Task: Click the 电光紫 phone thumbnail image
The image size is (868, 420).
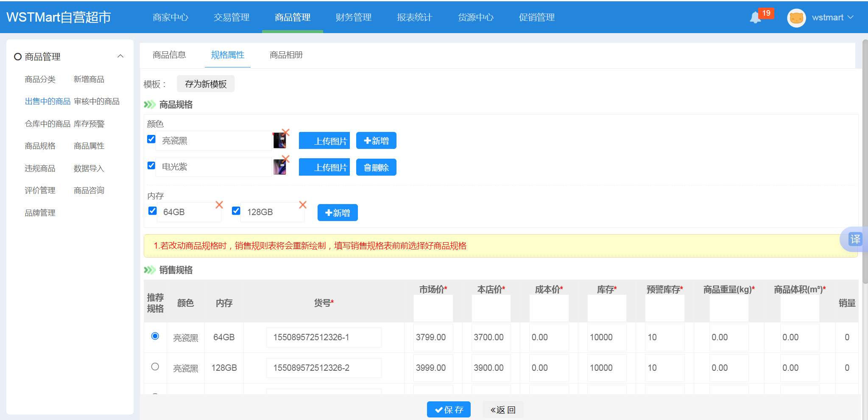Action: point(279,167)
